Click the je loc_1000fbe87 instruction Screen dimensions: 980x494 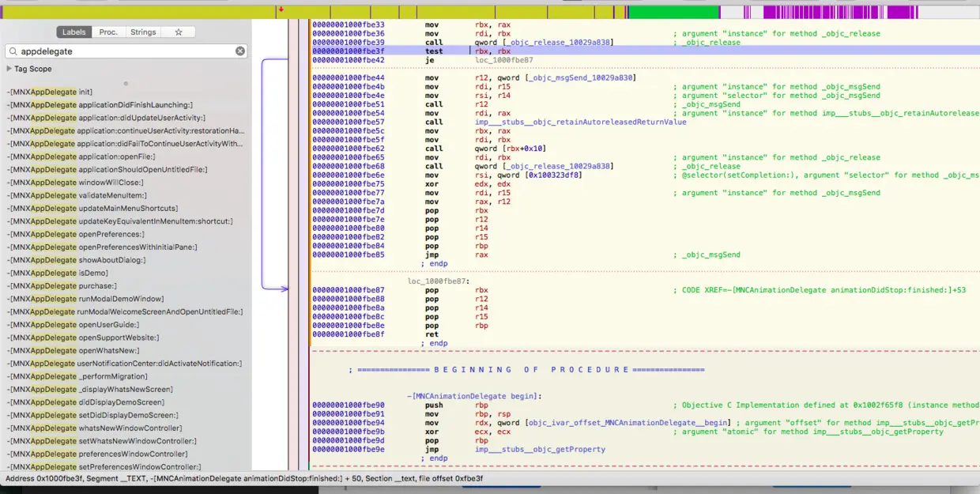[x=479, y=60]
